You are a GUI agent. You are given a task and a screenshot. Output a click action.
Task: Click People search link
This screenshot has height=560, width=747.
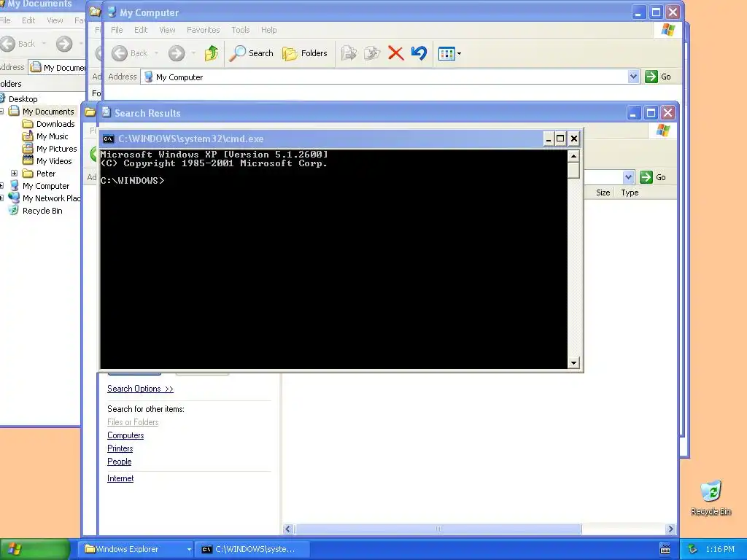(x=119, y=462)
